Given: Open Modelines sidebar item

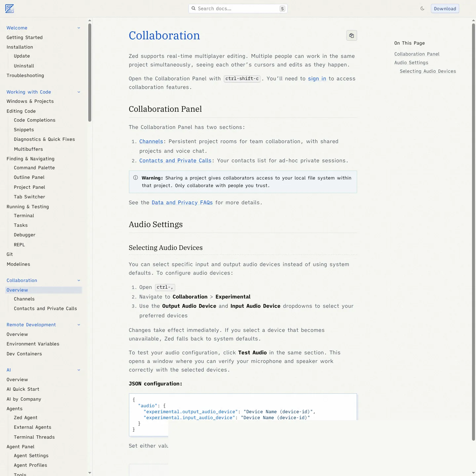Looking at the screenshot, I should [18, 264].
